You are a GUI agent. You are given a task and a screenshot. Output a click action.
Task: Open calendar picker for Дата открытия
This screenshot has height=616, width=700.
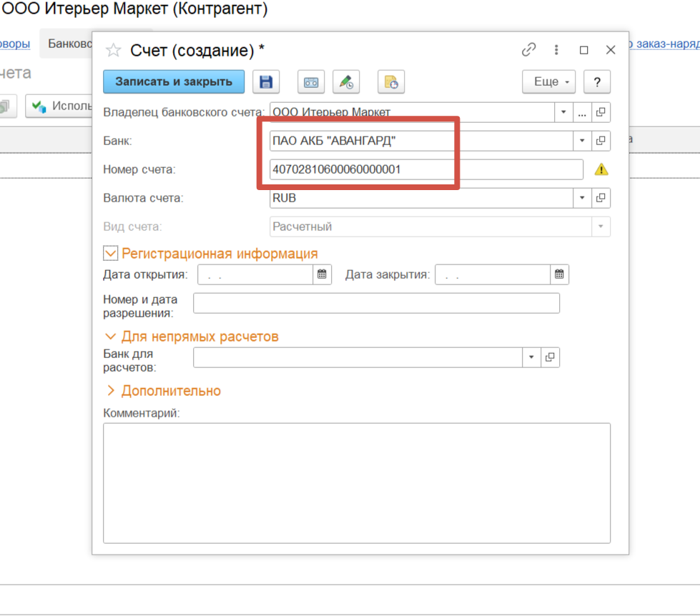pyautogui.click(x=322, y=274)
